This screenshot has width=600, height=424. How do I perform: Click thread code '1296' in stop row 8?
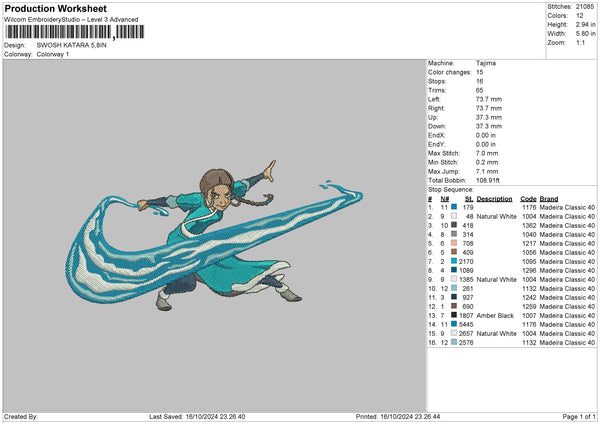[x=529, y=271]
